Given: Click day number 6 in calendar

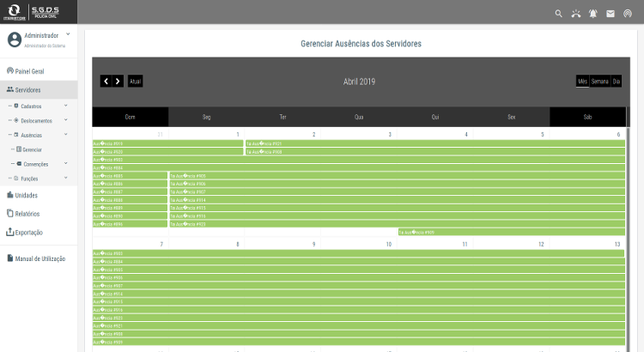Looking at the screenshot, I should [618, 134].
